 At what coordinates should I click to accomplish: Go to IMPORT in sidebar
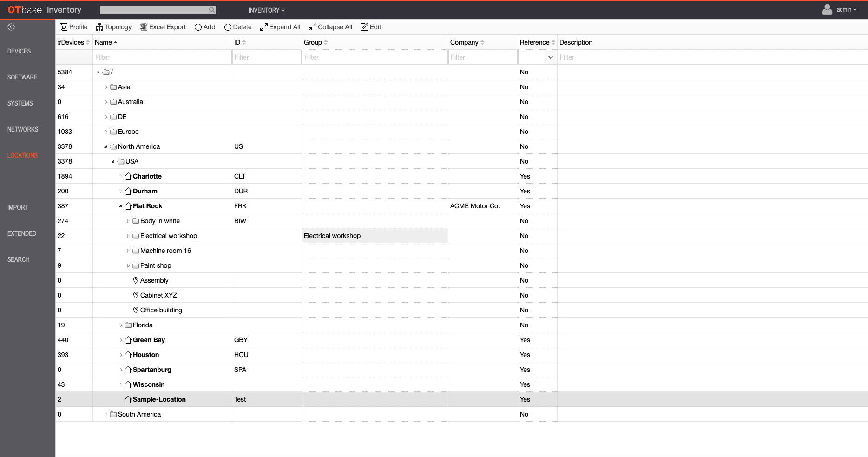pyautogui.click(x=18, y=207)
